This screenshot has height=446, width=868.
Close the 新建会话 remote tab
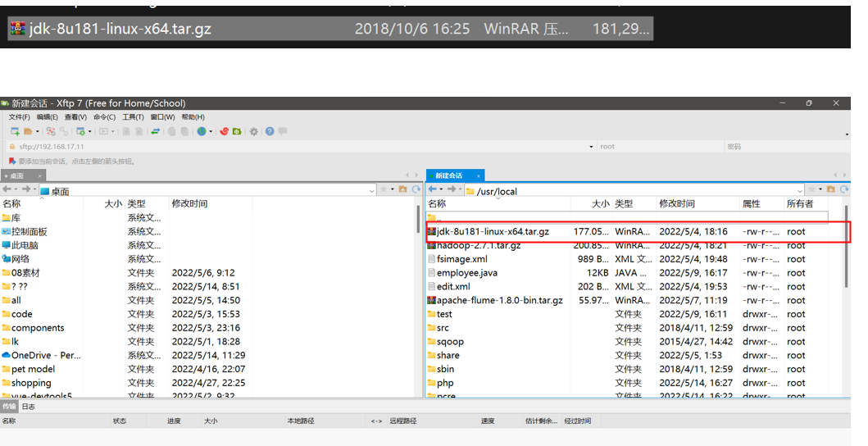pyautogui.click(x=479, y=175)
